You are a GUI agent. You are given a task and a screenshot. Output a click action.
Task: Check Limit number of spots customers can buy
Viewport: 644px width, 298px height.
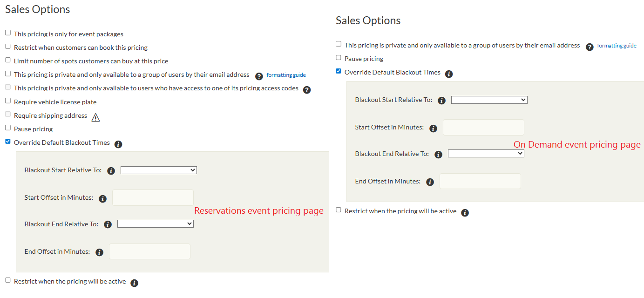pos(8,60)
